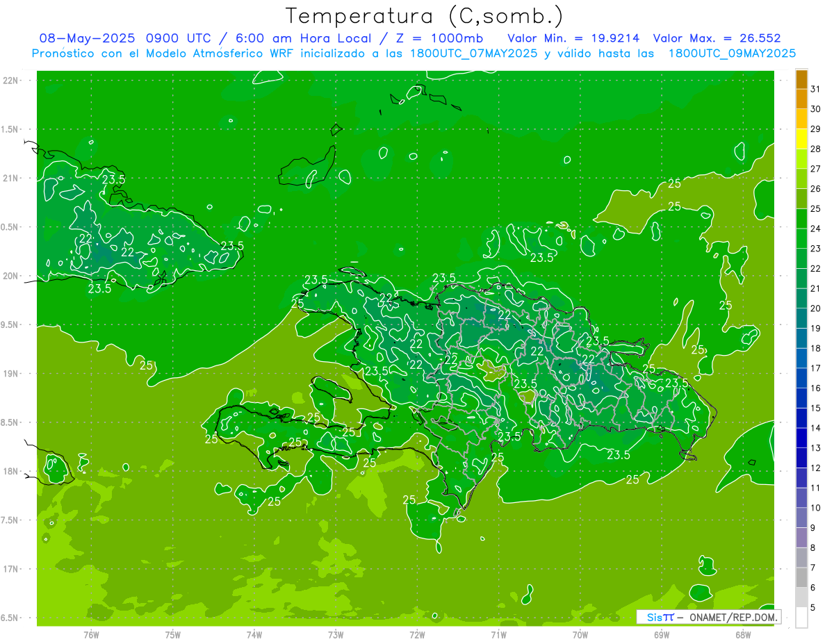The image size is (834, 644).
Task: Click the "18N" latitude label
Action: point(12,471)
